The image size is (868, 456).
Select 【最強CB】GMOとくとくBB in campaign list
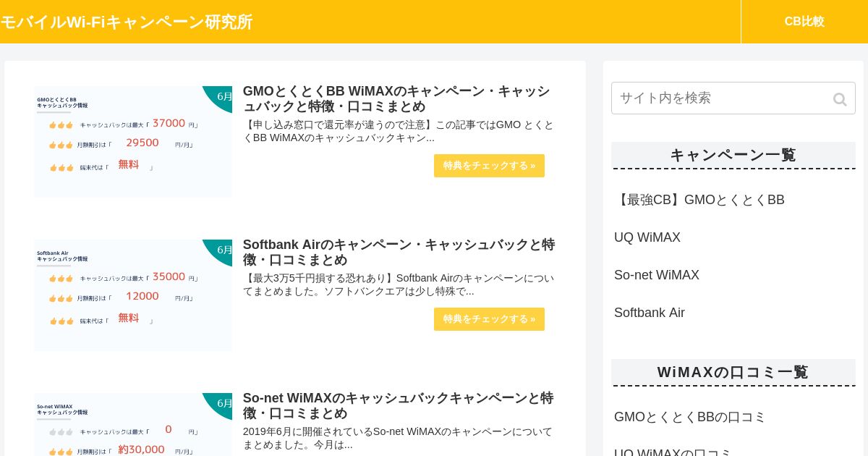(x=699, y=200)
